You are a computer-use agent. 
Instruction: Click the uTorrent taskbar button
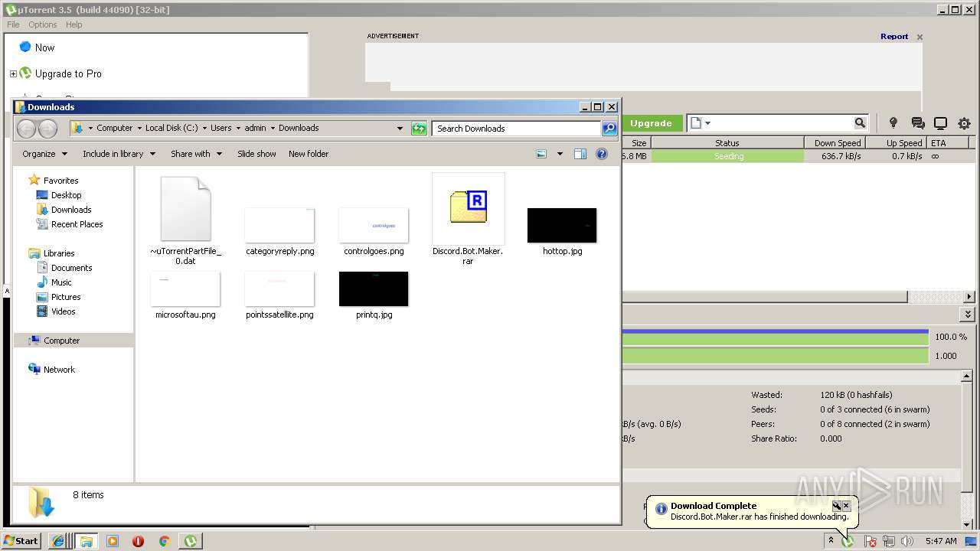[190, 541]
